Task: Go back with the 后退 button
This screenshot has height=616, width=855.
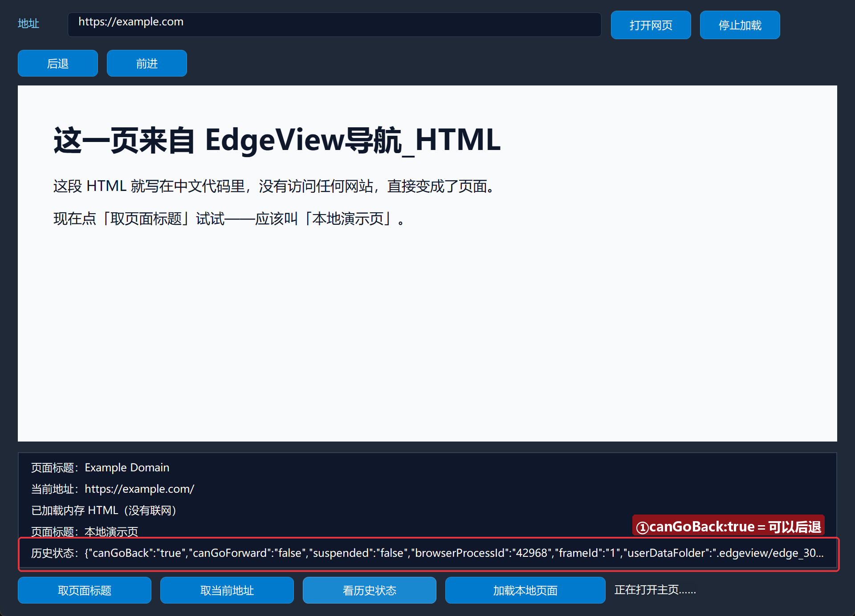Action: tap(58, 63)
